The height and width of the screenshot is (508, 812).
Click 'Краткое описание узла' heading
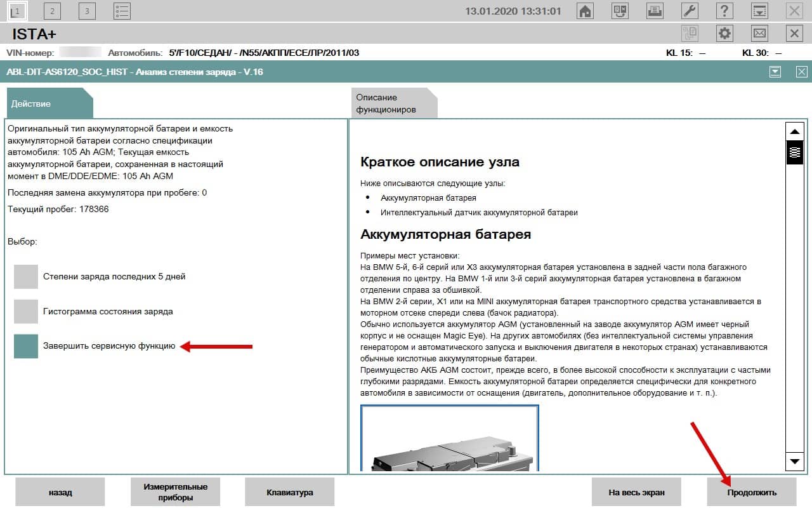click(x=440, y=162)
